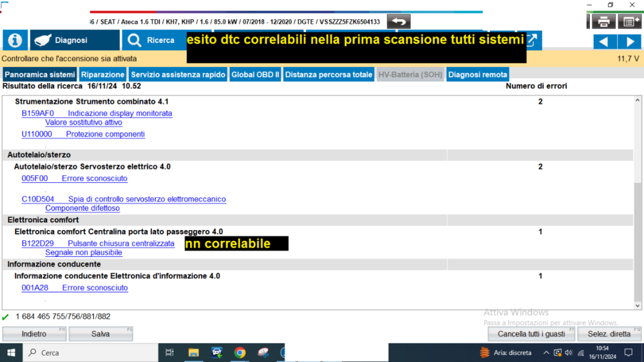Click the Numero di errori column header

point(536,86)
